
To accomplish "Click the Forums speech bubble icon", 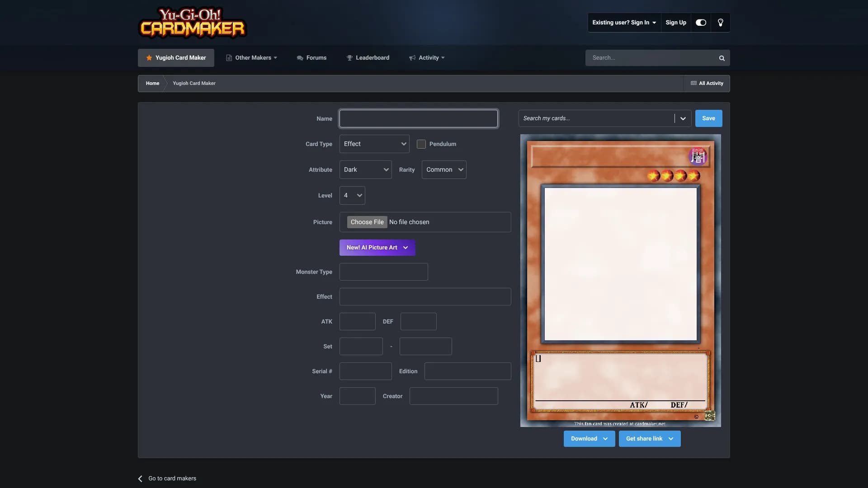I will (300, 58).
